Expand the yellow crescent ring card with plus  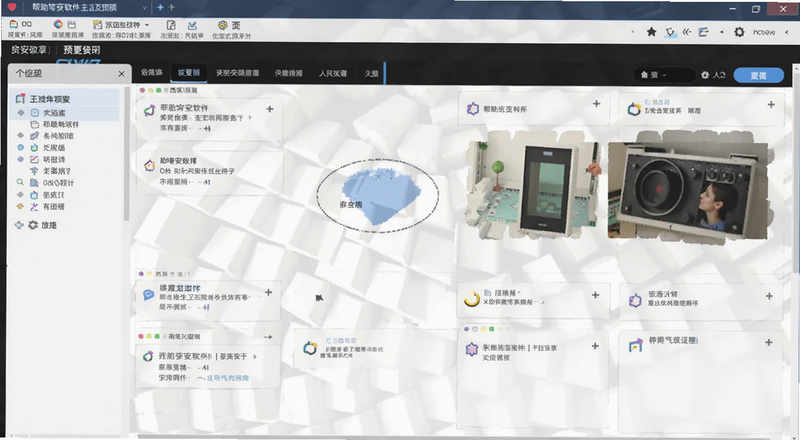pyautogui.click(x=595, y=295)
